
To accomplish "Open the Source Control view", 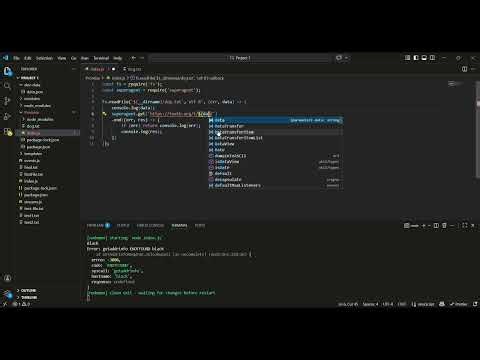I will click(x=7, y=101).
